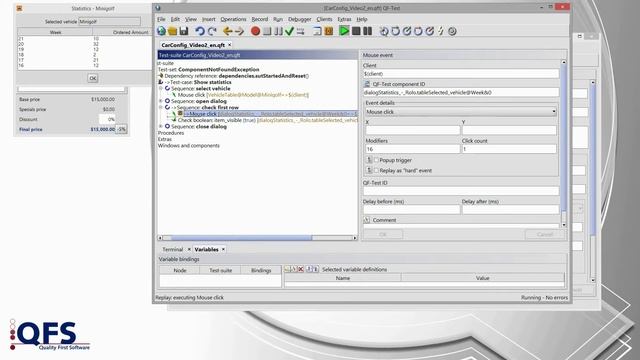Click Selected vehicle field in Statistics window
The width and height of the screenshot is (640, 360).
pyautogui.click(x=109, y=21)
